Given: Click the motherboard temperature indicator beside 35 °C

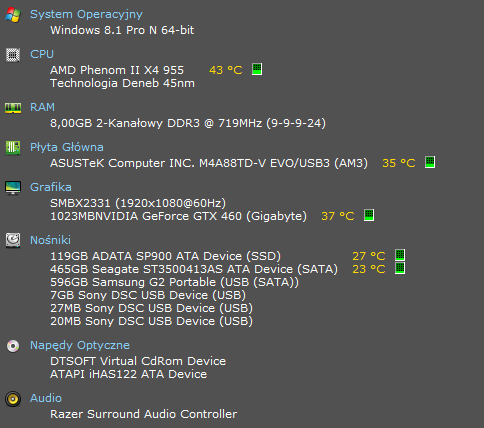Looking at the screenshot, I should pos(430,162).
